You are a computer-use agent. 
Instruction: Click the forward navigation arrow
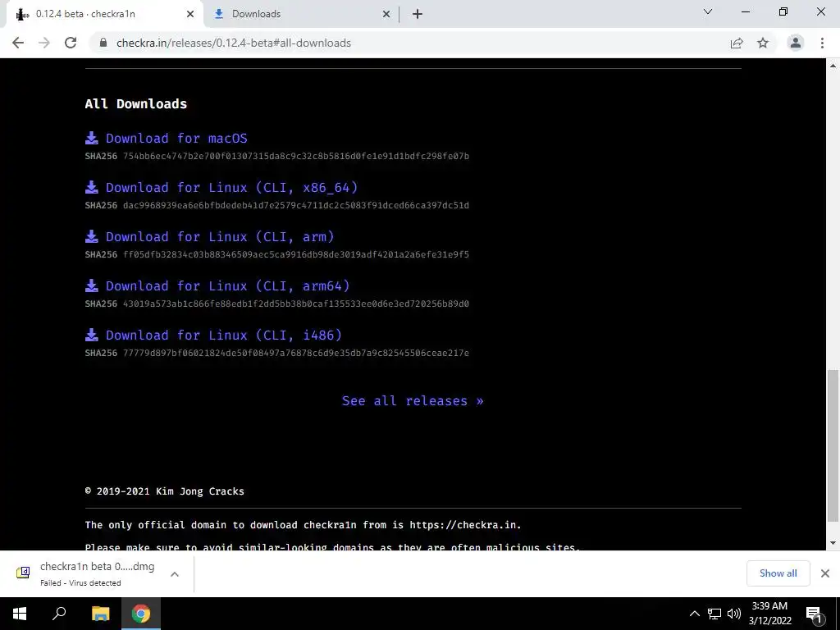click(x=44, y=43)
